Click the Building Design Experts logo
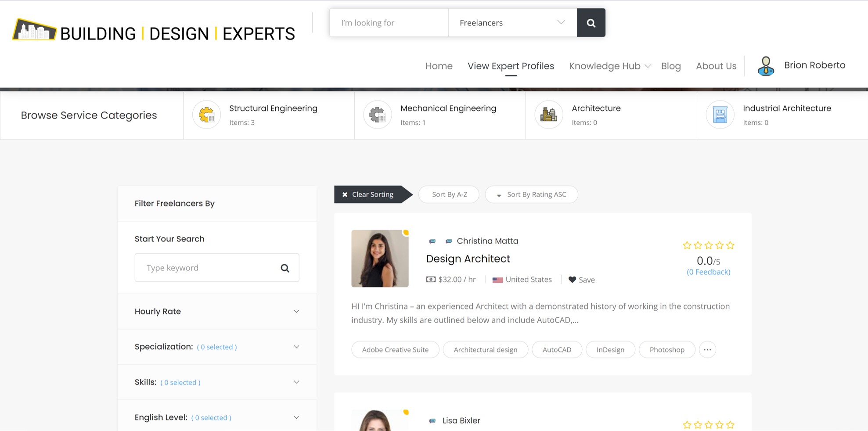This screenshot has width=868, height=431. (154, 30)
